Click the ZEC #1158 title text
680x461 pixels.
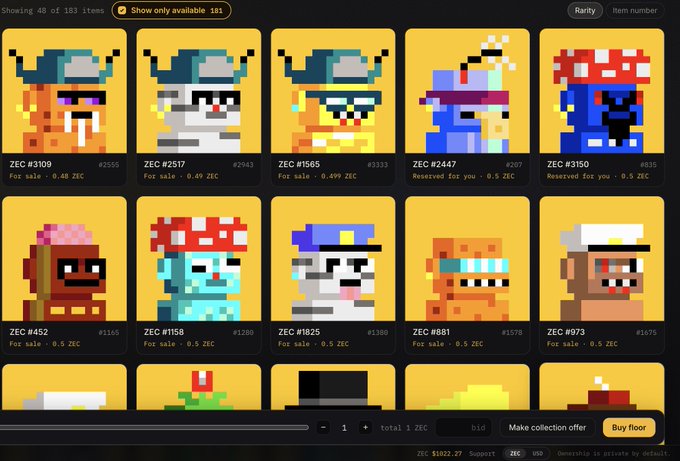[x=164, y=332]
